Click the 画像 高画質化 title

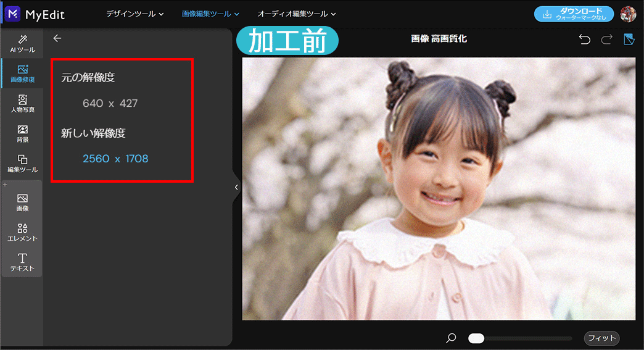(439, 39)
